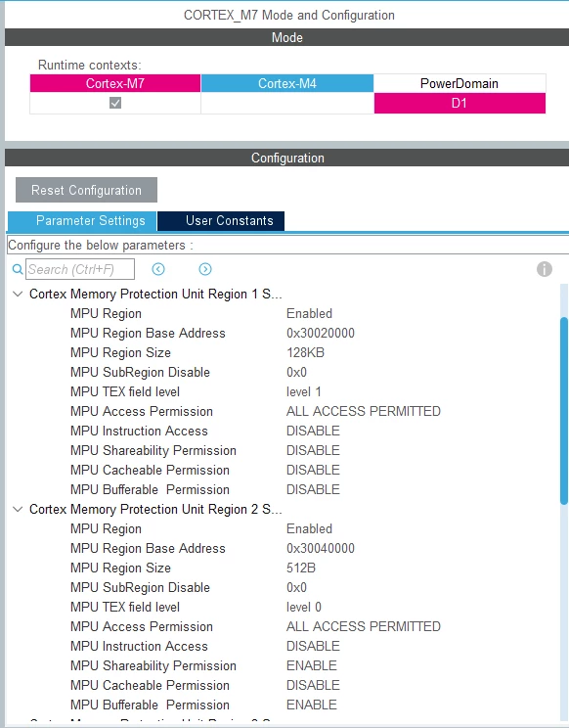Image resolution: width=569 pixels, height=728 pixels.
Task: Select Region 2 TEX value level 0
Action: coord(304,607)
